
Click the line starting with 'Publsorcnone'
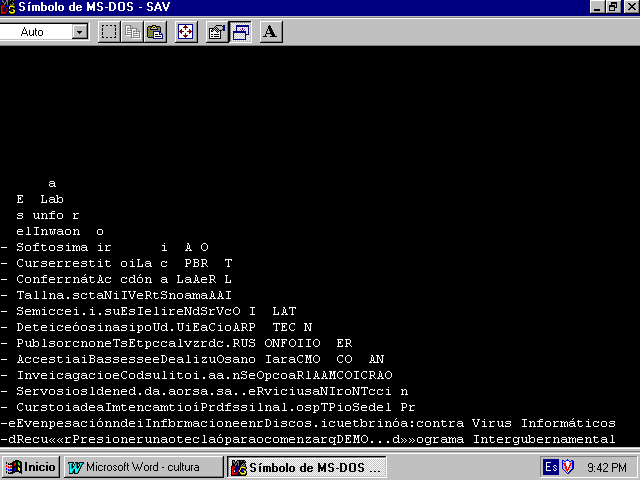177,343
